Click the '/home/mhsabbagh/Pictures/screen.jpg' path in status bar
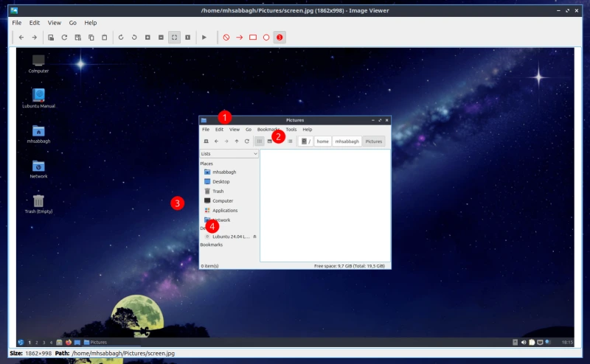The height and width of the screenshot is (364, 590). click(x=123, y=353)
